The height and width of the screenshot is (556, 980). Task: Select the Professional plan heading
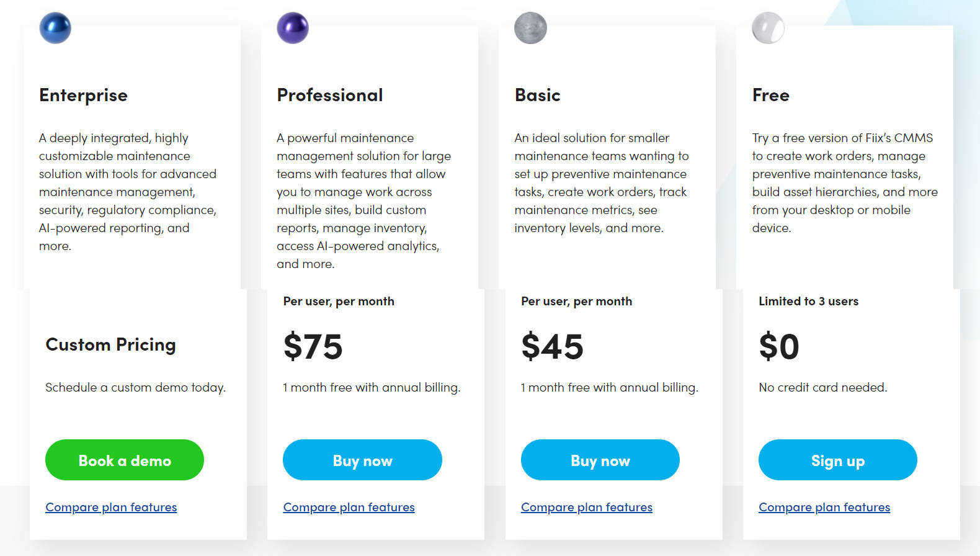(x=329, y=95)
